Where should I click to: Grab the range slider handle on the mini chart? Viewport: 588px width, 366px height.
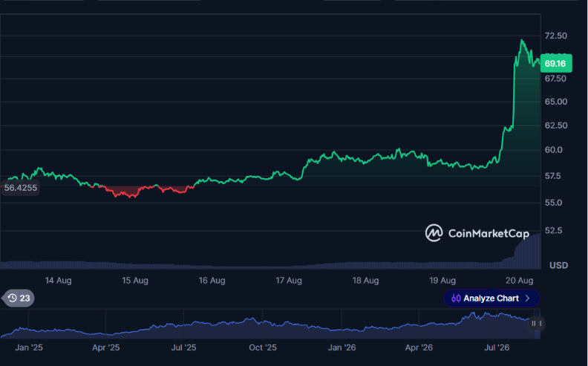coord(537,323)
